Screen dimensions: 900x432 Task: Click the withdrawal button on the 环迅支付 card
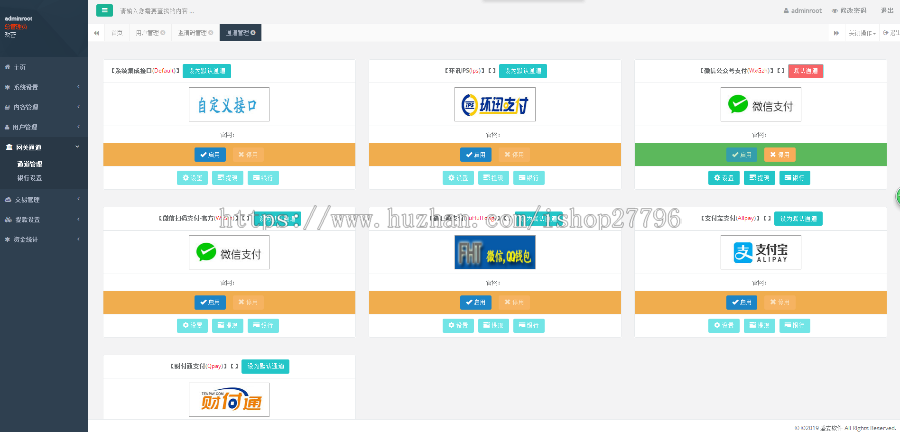click(x=494, y=178)
